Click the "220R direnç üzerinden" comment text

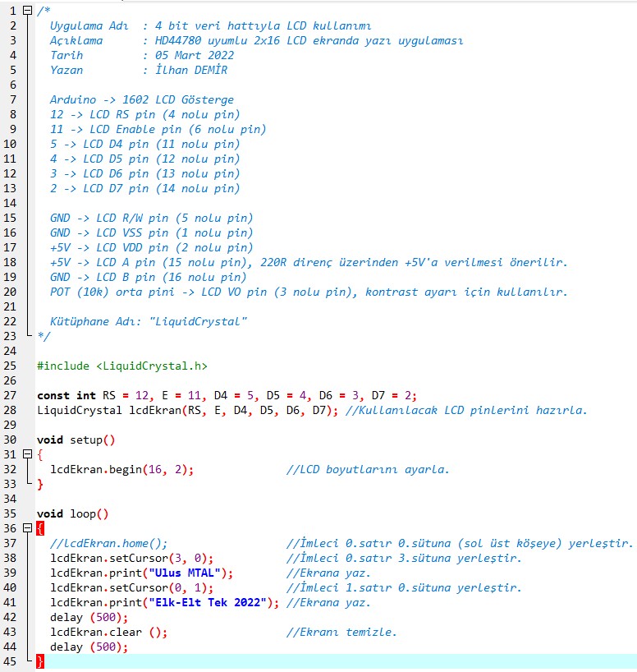coord(329,262)
